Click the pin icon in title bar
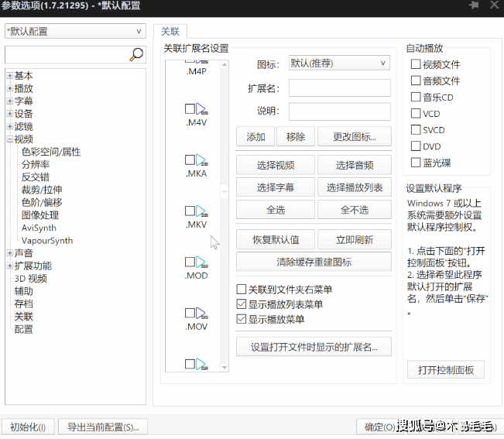 point(474,5)
